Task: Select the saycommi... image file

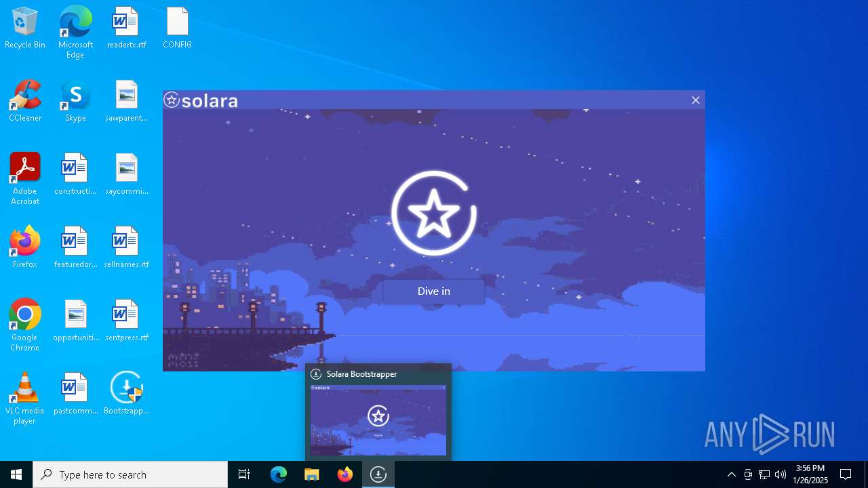Action: (x=126, y=174)
